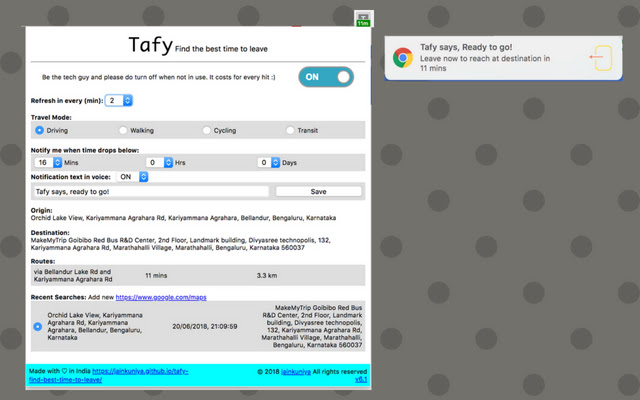
Task: Open the google.com/maps link
Action: click(x=161, y=297)
